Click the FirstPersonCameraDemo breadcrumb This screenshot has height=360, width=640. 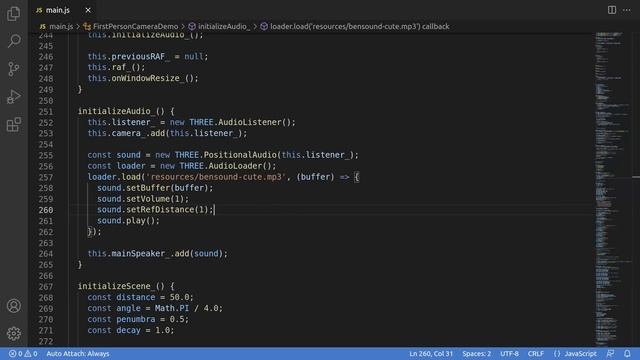click(x=131, y=27)
